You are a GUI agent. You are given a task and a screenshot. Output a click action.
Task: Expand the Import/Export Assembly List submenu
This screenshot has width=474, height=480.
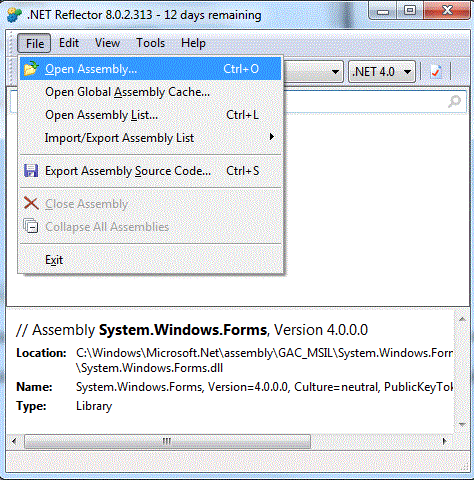pyautogui.click(x=151, y=137)
